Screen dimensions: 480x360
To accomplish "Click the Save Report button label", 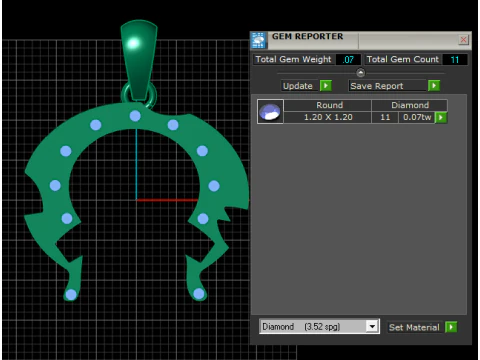I will point(388,86).
